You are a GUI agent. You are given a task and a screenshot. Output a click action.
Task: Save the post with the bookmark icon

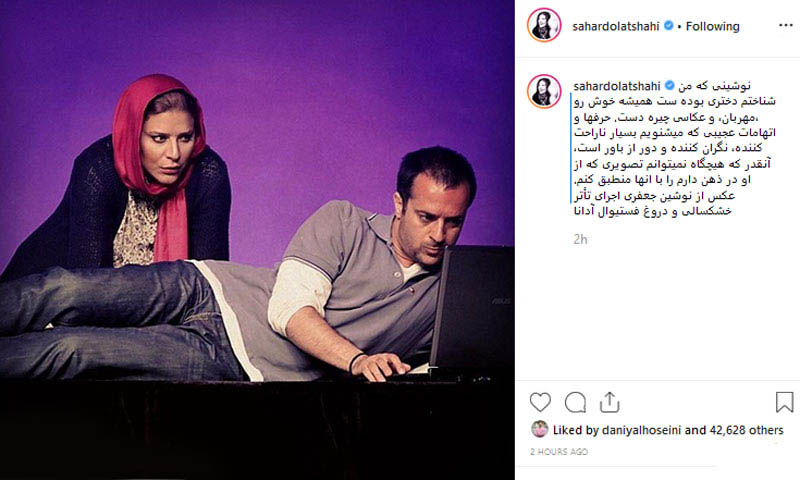pyautogui.click(x=784, y=402)
